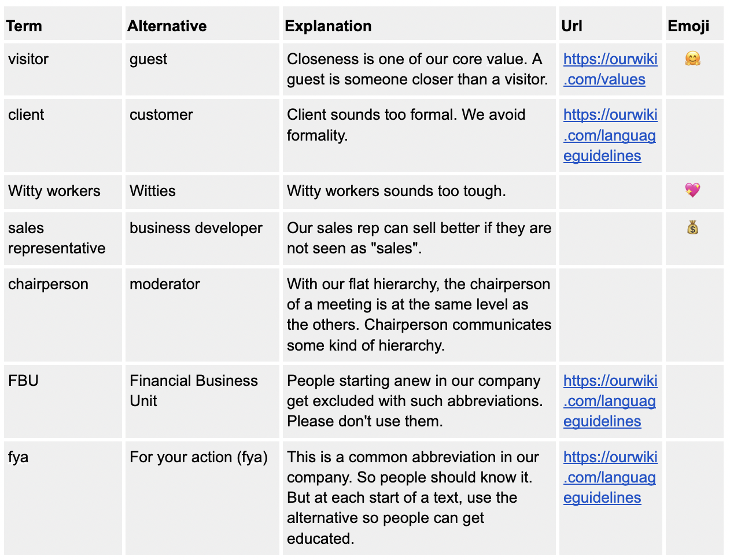
Task: Select the Url column header
Action: tap(572, 26)
